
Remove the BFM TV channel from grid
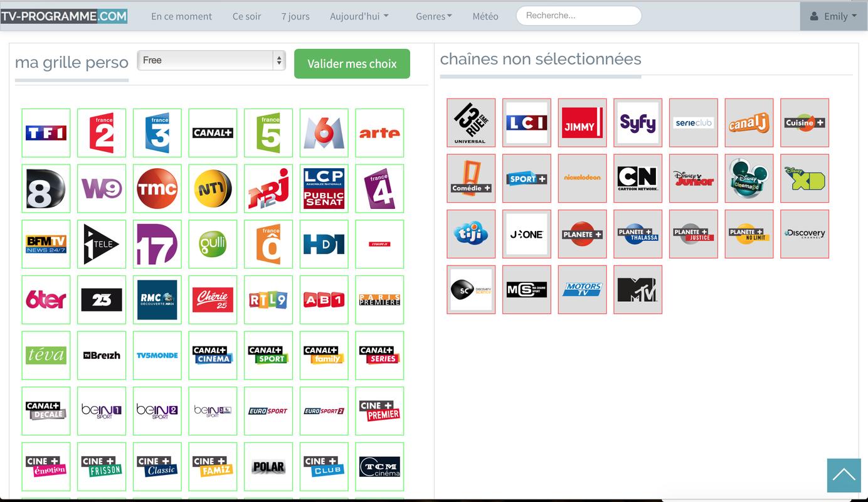(46, 244)
